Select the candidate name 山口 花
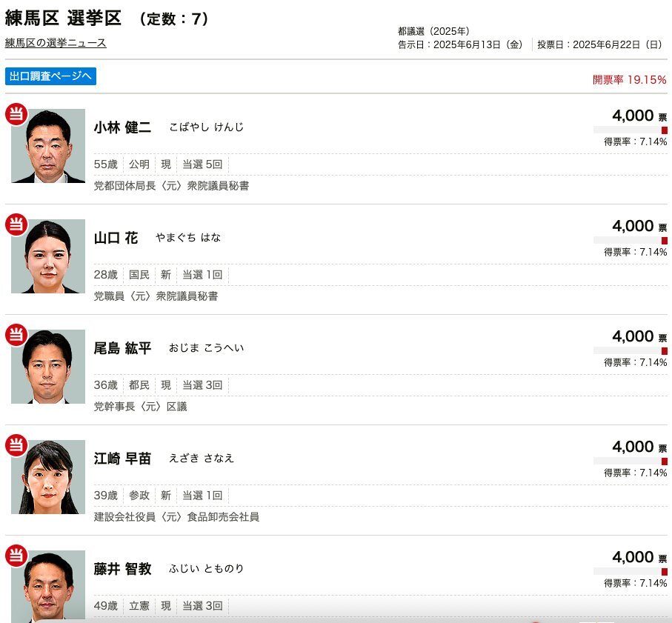Viewport: 672px width, 623px height. click(116, 238)
